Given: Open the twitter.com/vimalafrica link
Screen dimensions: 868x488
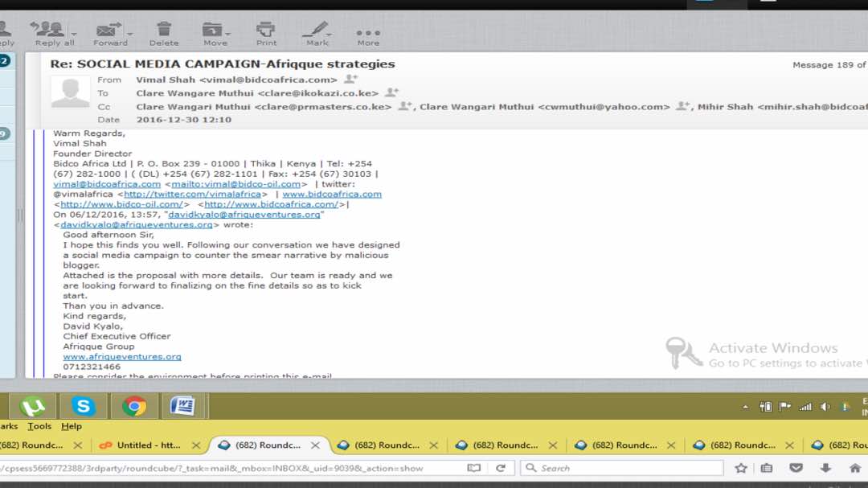Looking at the screenshot, I should [x=192, y=195].
